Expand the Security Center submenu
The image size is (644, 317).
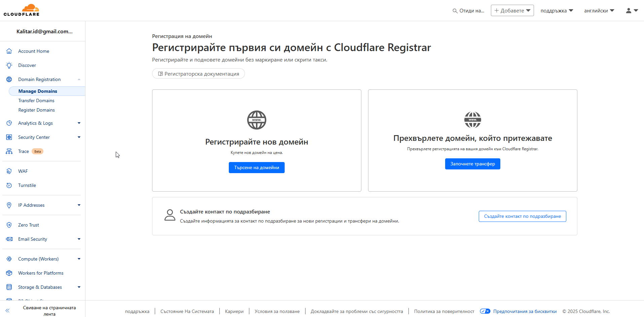(x=79, y=137)
